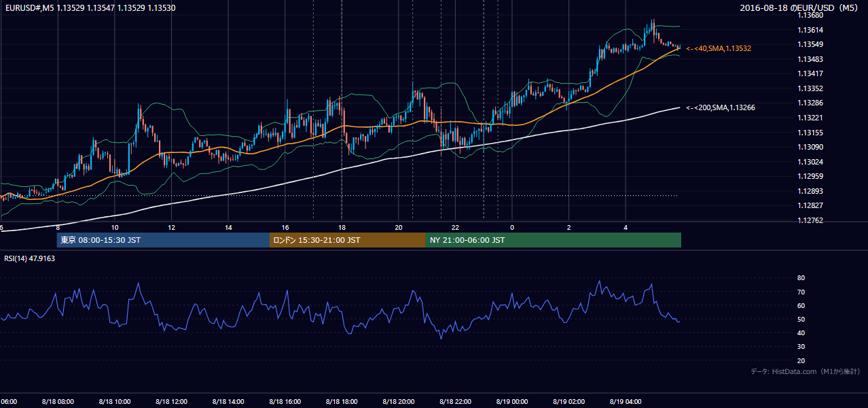The height and width of the screenshot is (408, 868).
Task: Click price axis value 1.13417
Action: tap(810, 73)
